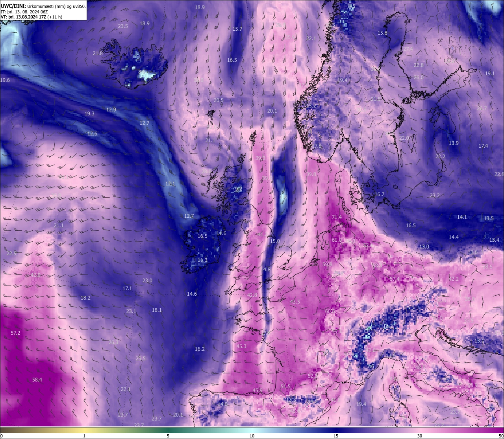Click the value 12.1 on the map
The image size is (504, 439).
(x=170, y=183)
